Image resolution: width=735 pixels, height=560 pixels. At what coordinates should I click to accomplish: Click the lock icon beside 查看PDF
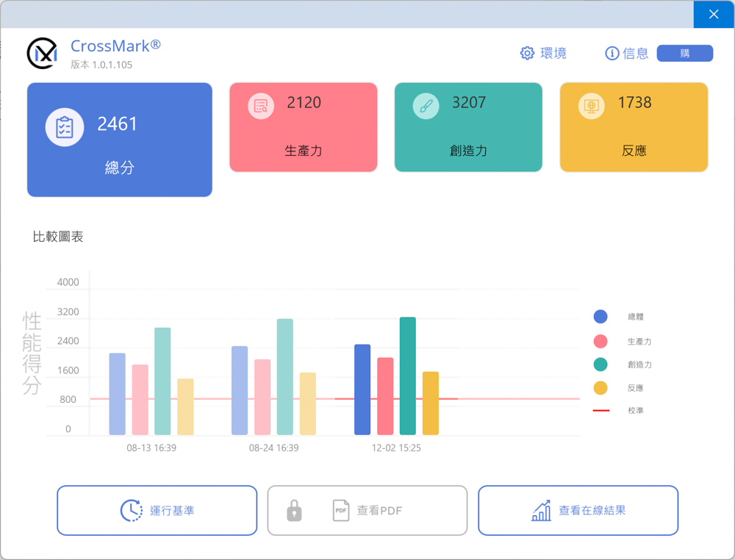coord(294,511)
